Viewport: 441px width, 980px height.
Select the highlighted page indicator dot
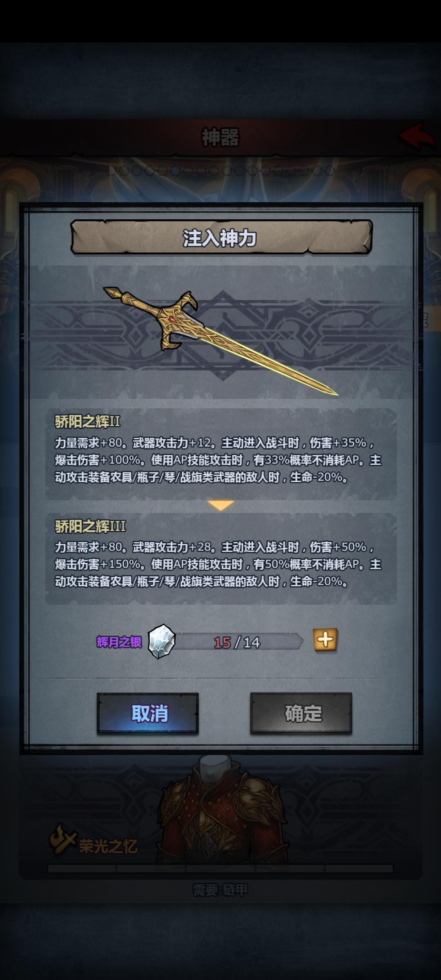pyautogui.click(x=176, y=171)
